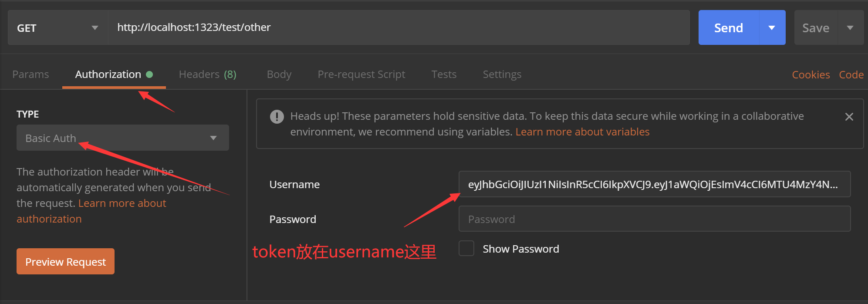Open the Pre-request Script tab
The image size is (868, 304).
(x=361, y=74)
